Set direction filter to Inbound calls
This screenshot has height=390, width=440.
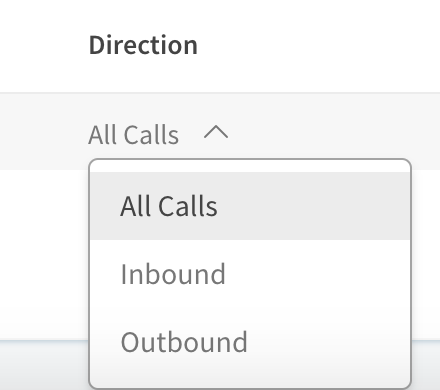coord(250,274)
